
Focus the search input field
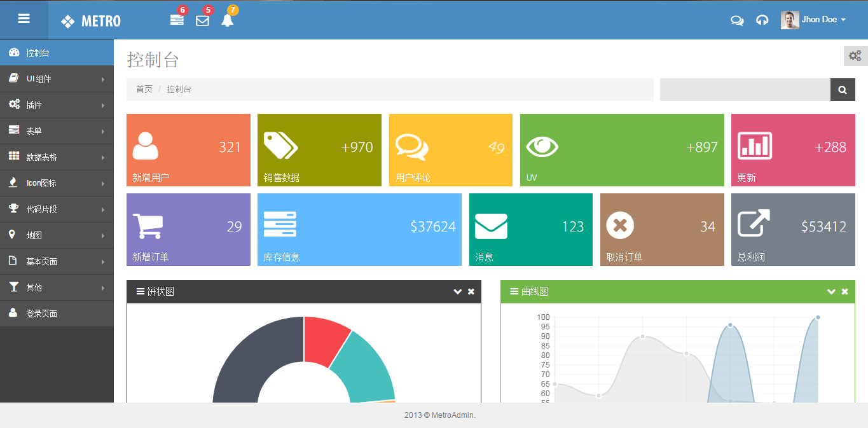tap(745, 90)
